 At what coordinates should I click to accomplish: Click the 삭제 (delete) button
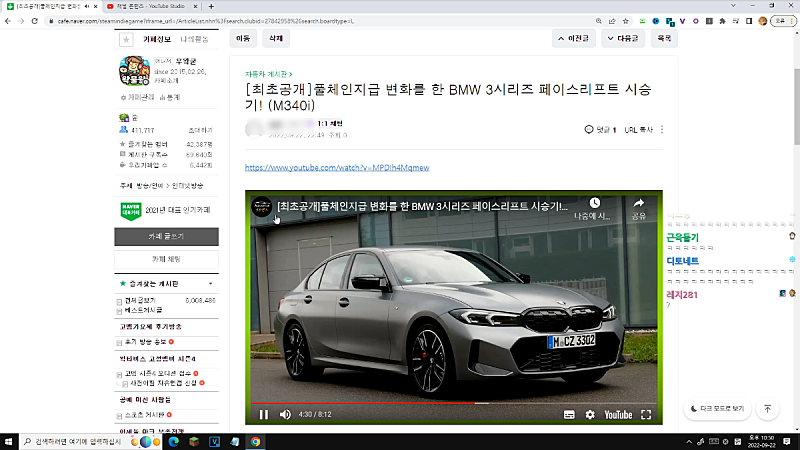tap(276, 38)
